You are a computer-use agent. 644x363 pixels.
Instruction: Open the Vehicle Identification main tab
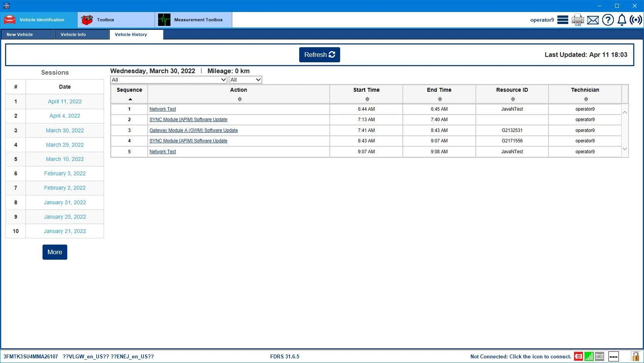coord(39,20)
